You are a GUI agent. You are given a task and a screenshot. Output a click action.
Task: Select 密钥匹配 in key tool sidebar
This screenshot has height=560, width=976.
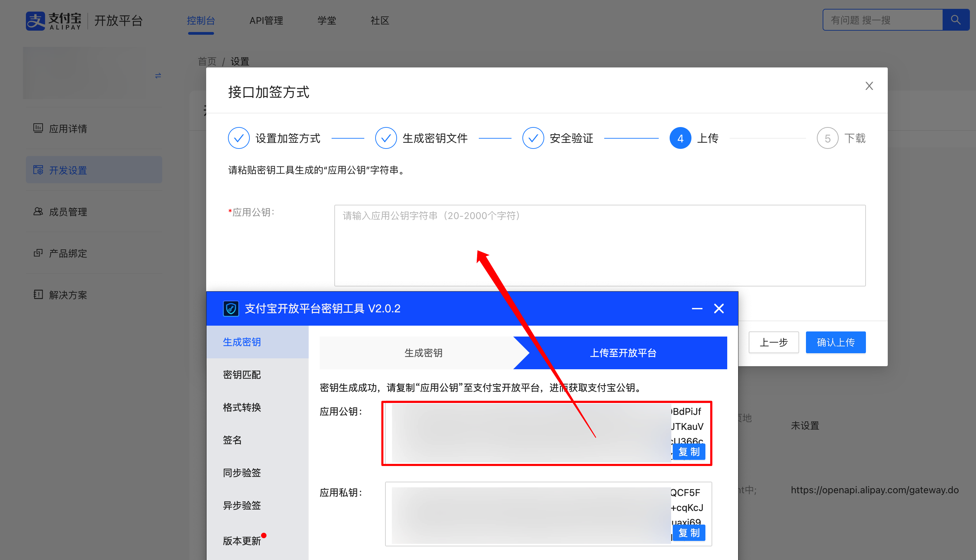[257, 375]
